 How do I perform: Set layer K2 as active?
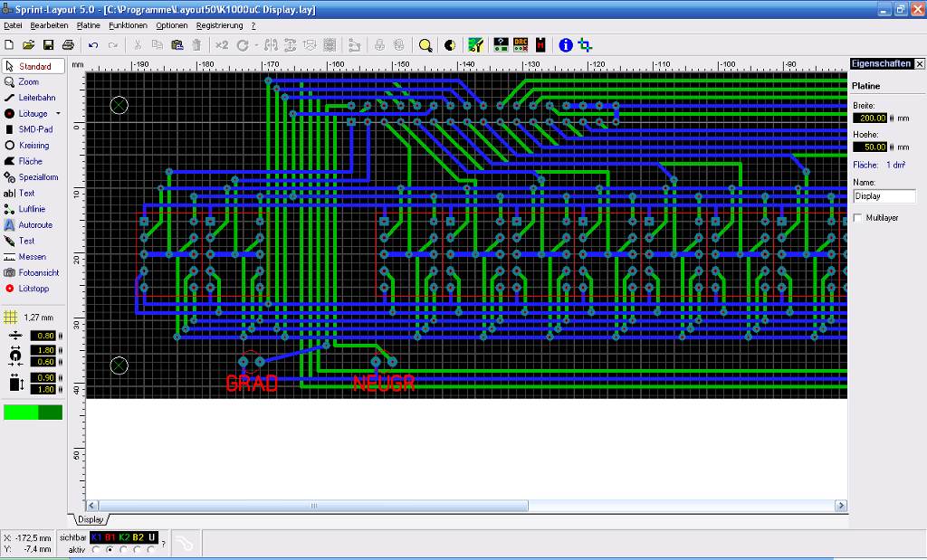point(124,549)
